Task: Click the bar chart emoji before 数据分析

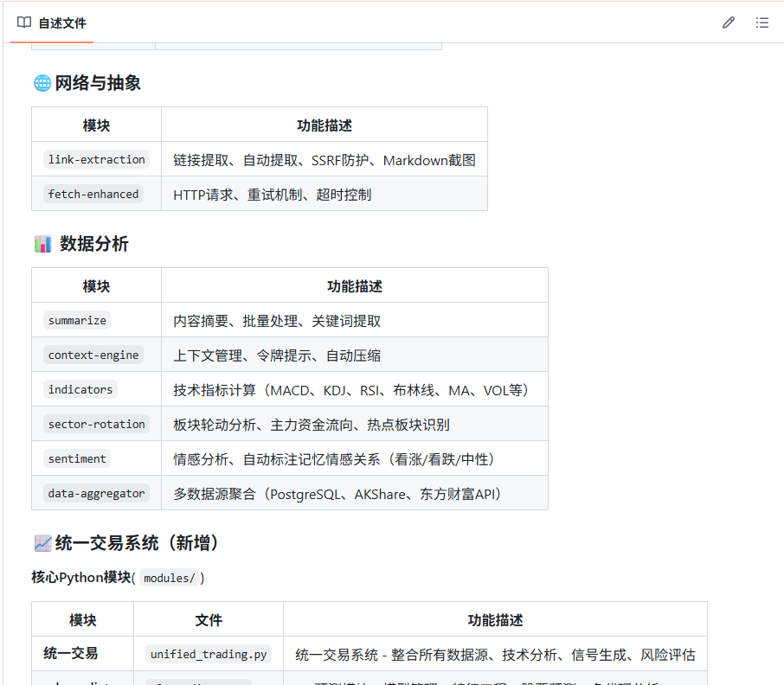Action: 43,244
